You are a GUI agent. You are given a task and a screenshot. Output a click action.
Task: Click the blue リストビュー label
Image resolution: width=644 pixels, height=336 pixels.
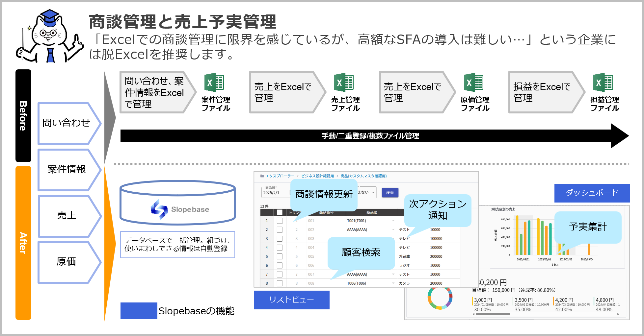click(292, 300)
